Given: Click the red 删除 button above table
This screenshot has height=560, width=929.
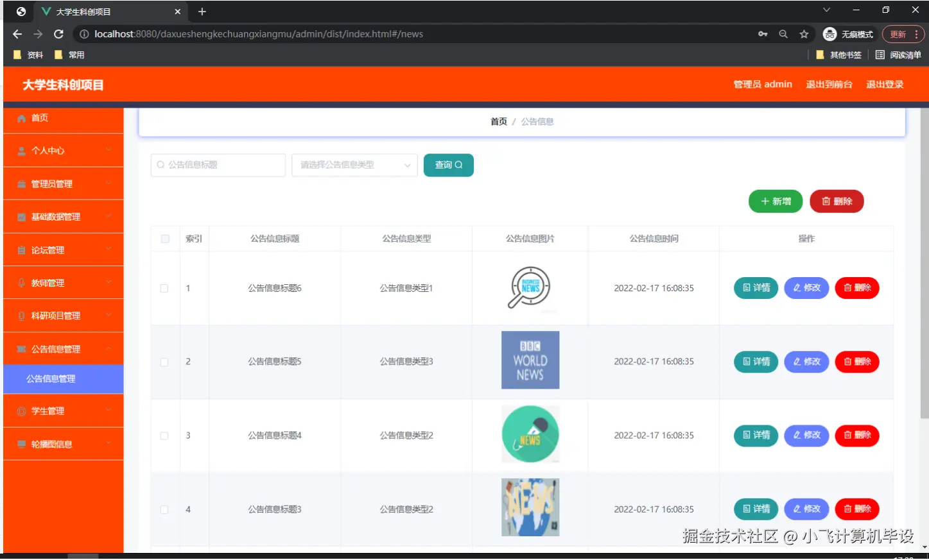Looking at the screenshot, I should (x=837, y=201).
